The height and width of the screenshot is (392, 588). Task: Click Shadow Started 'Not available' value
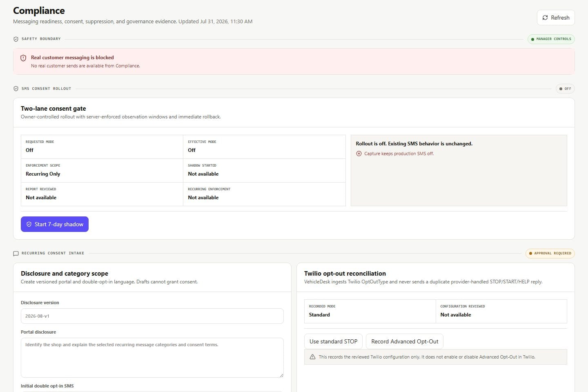203,174
